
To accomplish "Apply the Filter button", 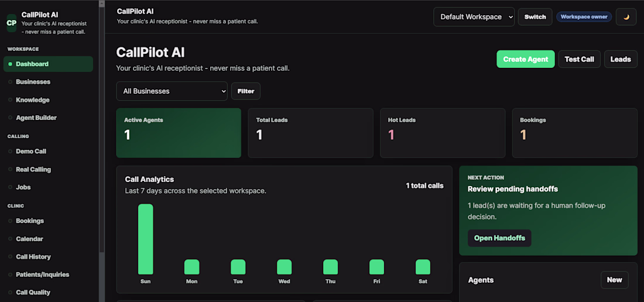I will [246, 91].
